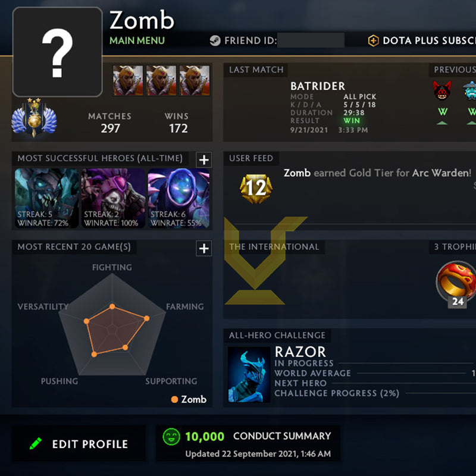Image resolution: width=476 pixels, height=476 pixels.
Task: Click the red gold ring trophy icon
Action: (x=457, y=280)
